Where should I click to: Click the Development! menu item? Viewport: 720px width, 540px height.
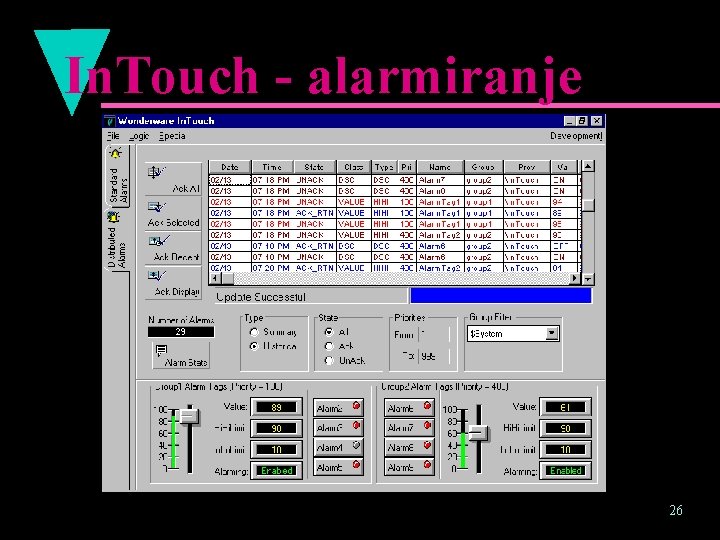[x=576, y=136]
